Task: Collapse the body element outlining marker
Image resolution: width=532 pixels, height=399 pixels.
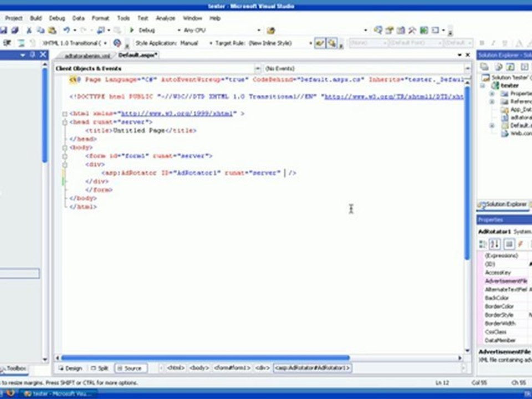Action: (x=65, y=148)
